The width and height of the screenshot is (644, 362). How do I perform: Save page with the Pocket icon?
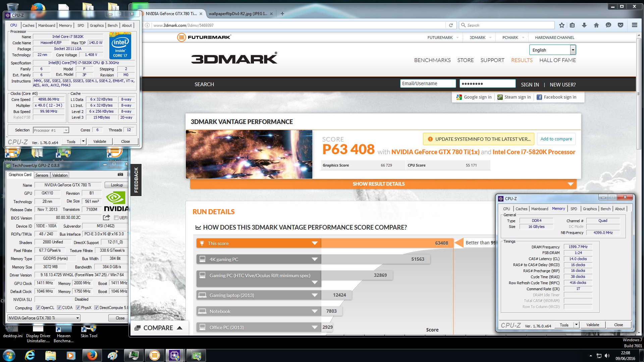click(621, 25)
